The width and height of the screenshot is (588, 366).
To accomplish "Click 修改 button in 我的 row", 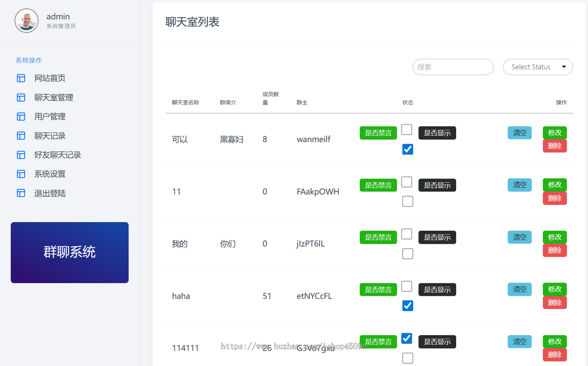I will pyautogui.click(x=555, y=237).
